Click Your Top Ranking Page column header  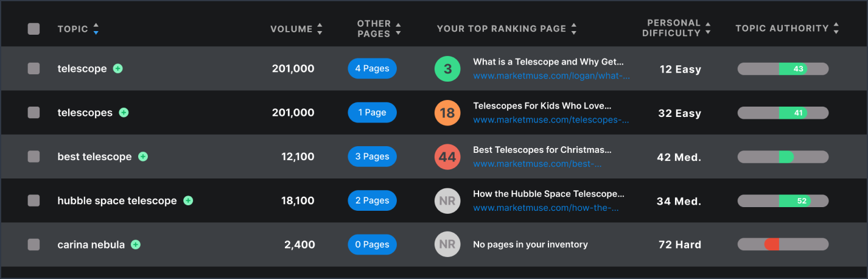pyautogui.click(x=502, y=29)
